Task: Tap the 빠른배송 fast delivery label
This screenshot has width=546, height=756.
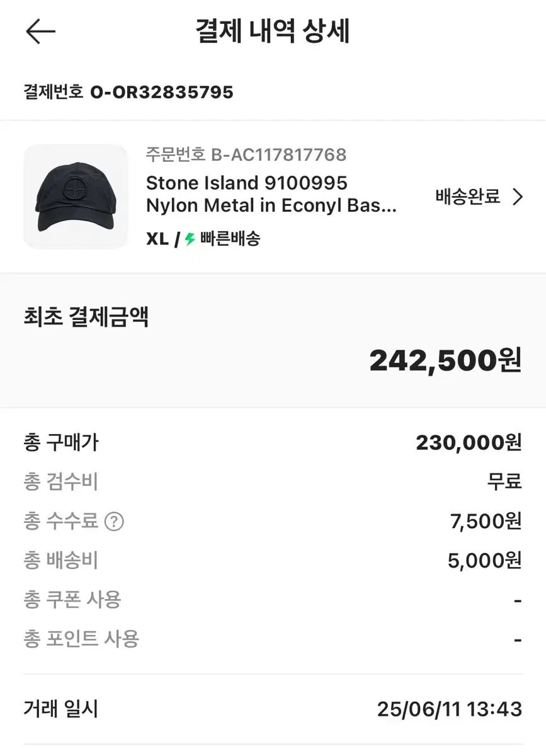Action: coord(230,239)
